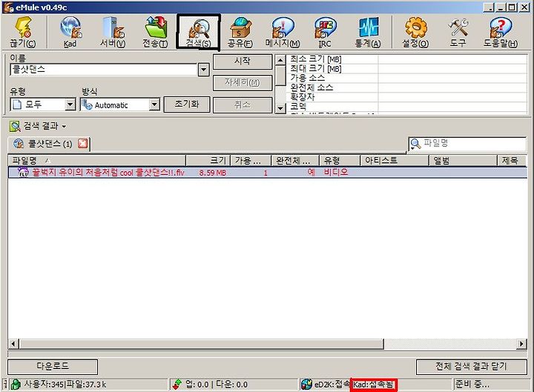Screen dimensions: 534x392
Task: Click the 준비 중... status bar text
Action: click(472, 385)
